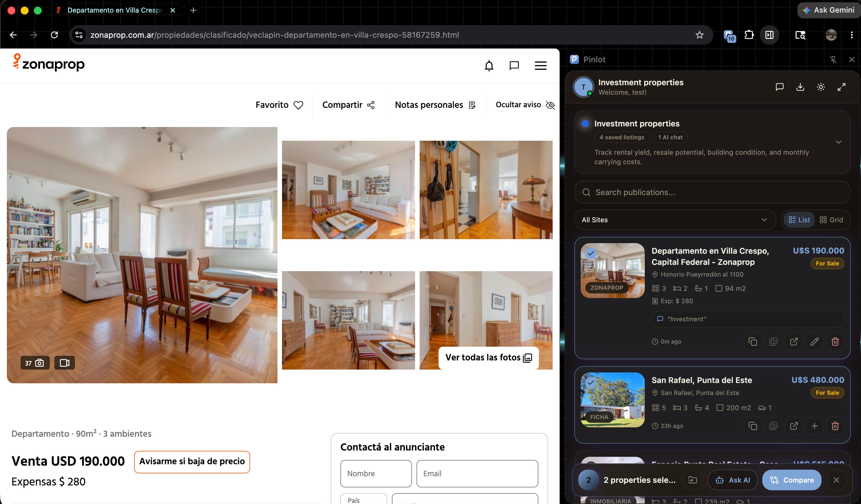This screenshot has height=504, width=861.
Task: Toggle browser side panel button
Action: click(769, 35)
